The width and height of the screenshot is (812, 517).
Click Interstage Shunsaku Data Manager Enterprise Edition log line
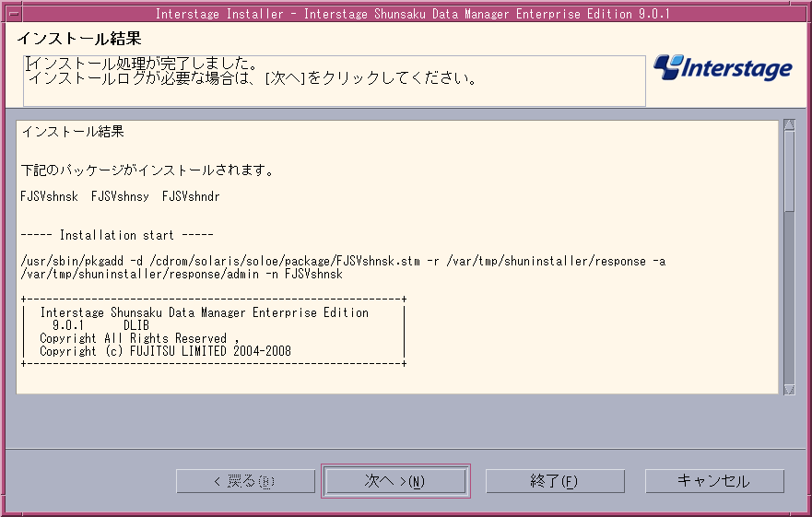[x=205, y=313]
